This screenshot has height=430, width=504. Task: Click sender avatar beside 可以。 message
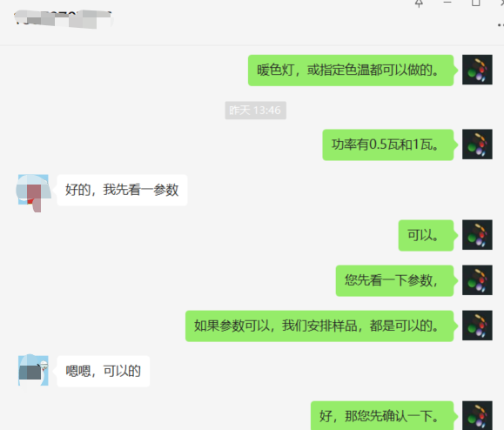[x=477, y=235]
